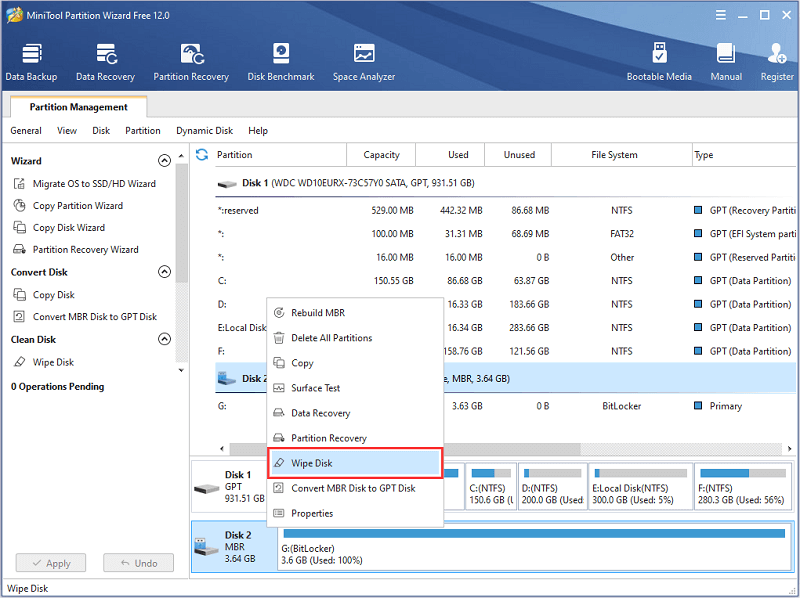Open the Dynamic Disk menu
The image size is (800, 598).
(205, 131)
